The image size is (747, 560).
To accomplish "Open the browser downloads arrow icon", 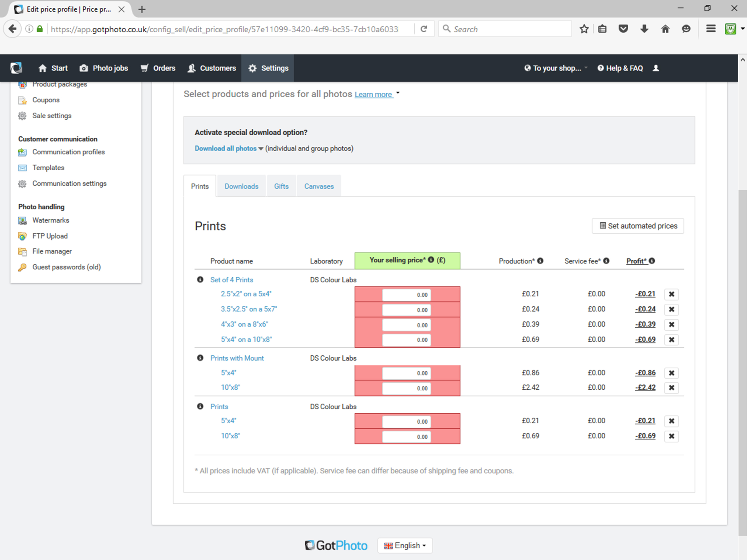I will 644,29.
